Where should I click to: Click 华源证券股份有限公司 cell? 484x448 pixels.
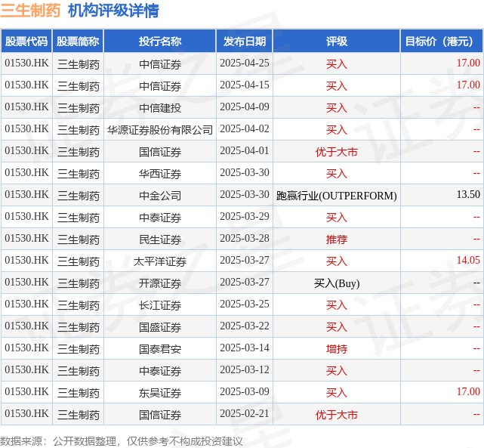(x=160, y=130)
